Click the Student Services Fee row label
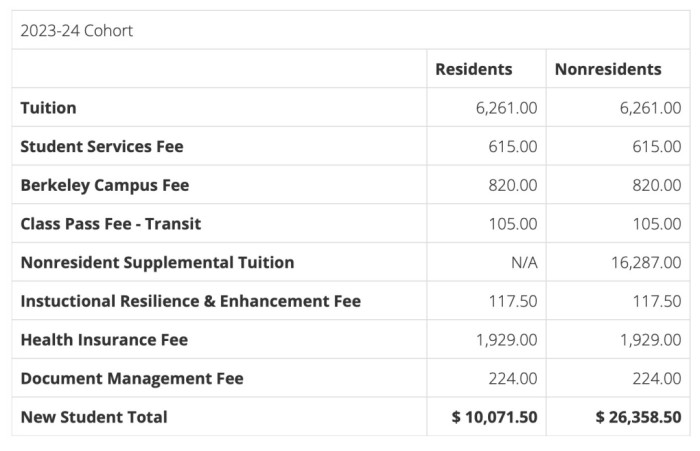The width and height of the screenshot is (700, 451). (102, 146)
